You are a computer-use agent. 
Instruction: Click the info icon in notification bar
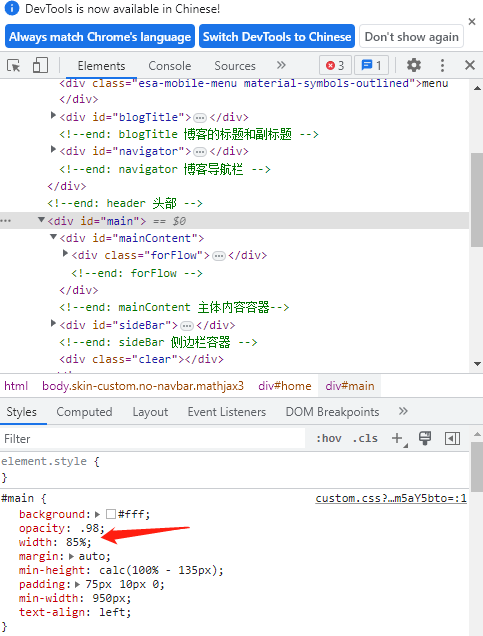click(12, 8)
